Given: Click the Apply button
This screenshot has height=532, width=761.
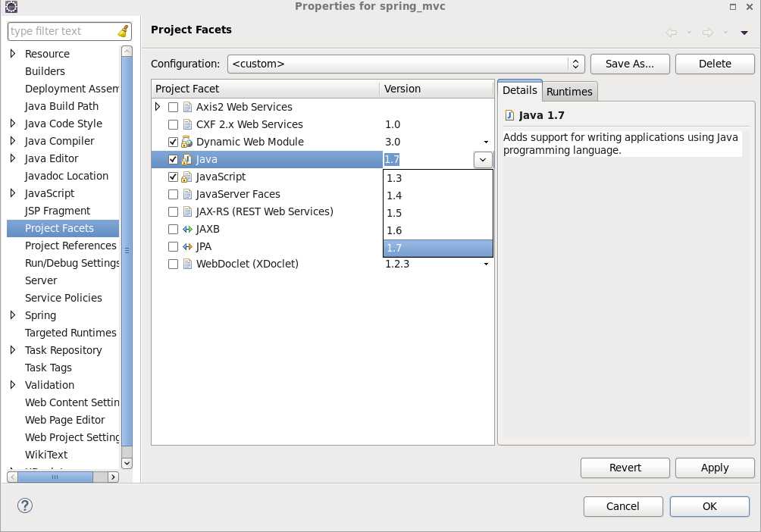Looking at the screenshot, I should point(715,468).
